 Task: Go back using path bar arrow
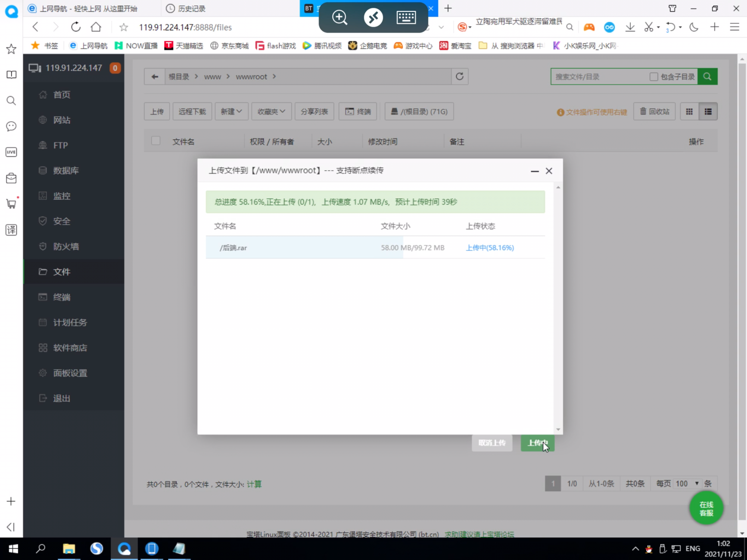(x=155, y=77)
